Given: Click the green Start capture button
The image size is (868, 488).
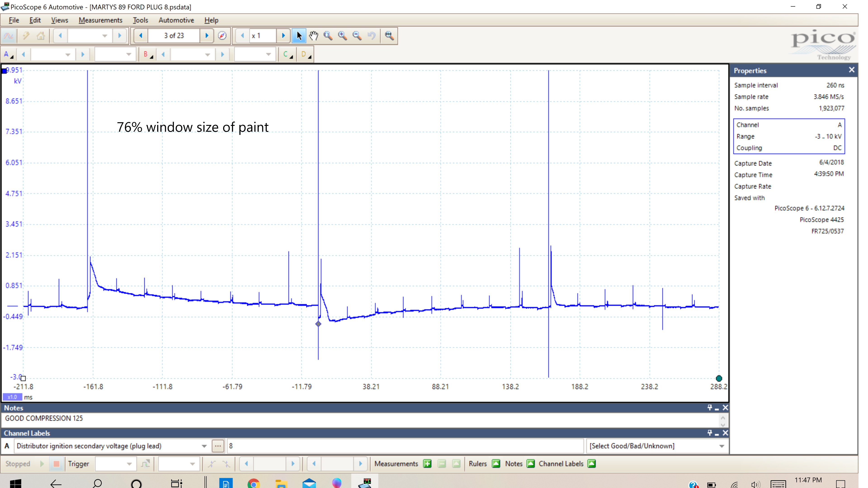Looking at the screenshot, I should coord(42,464).
